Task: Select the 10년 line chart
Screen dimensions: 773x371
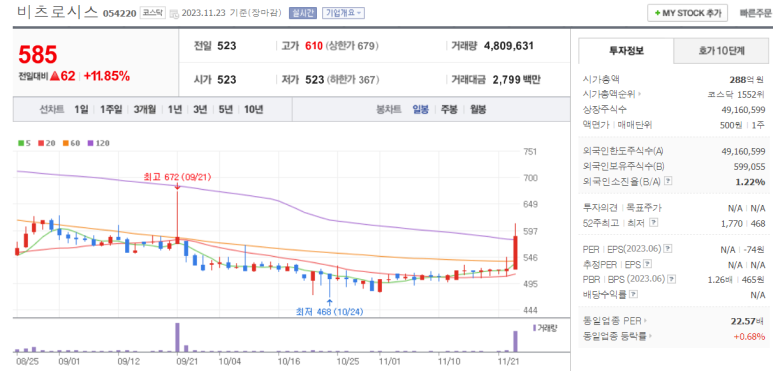Action: (x=253, y=109)
